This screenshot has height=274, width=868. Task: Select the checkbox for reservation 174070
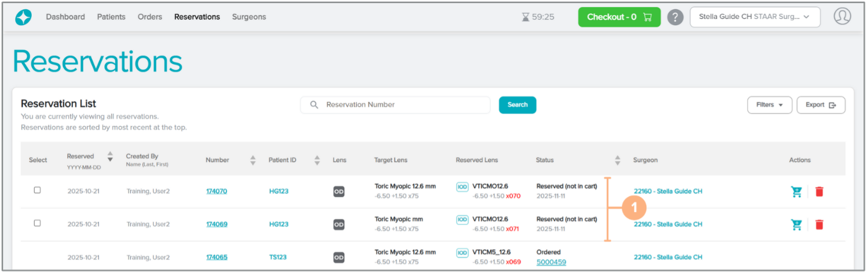(x=37, y=190)
